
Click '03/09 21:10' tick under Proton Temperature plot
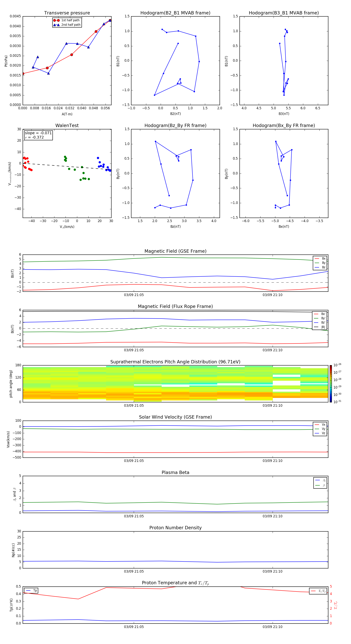273,627
